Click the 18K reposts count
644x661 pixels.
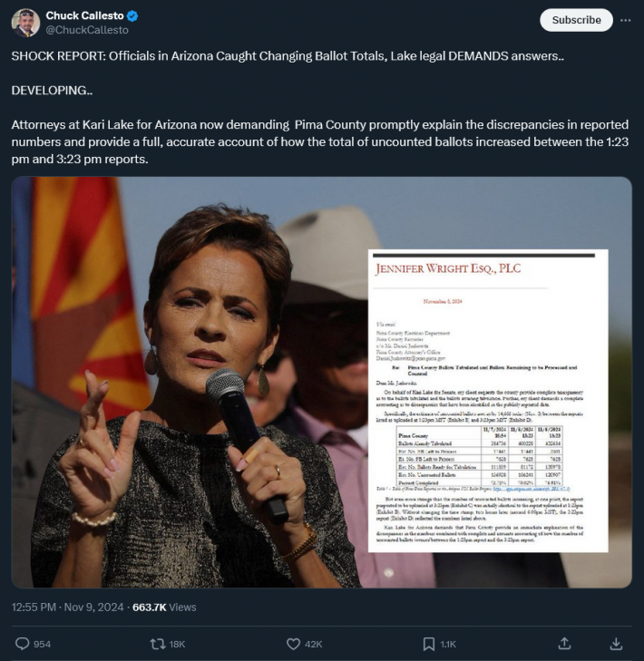(x=177, y=644)
